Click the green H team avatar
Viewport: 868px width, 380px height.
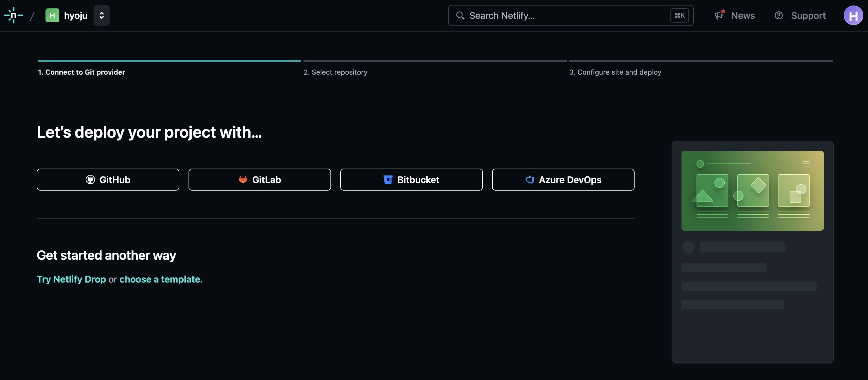pyautogui.click(x=52, y=16)
